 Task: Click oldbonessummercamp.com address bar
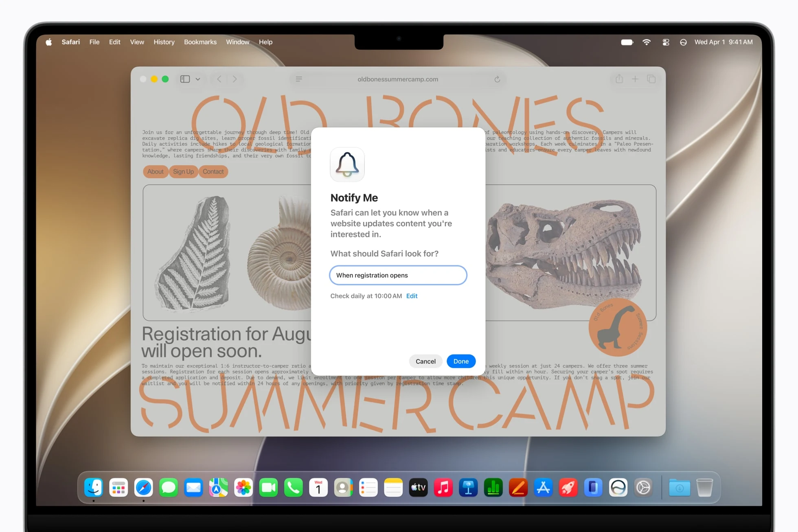pos(398,79)
